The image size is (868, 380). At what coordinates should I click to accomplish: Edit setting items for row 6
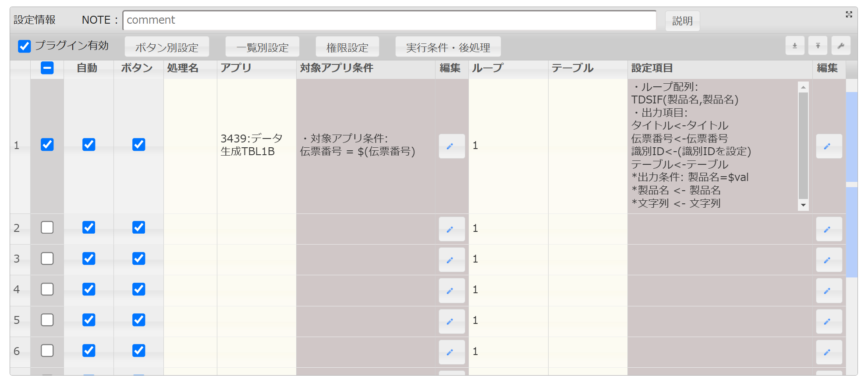click(829, 352)
